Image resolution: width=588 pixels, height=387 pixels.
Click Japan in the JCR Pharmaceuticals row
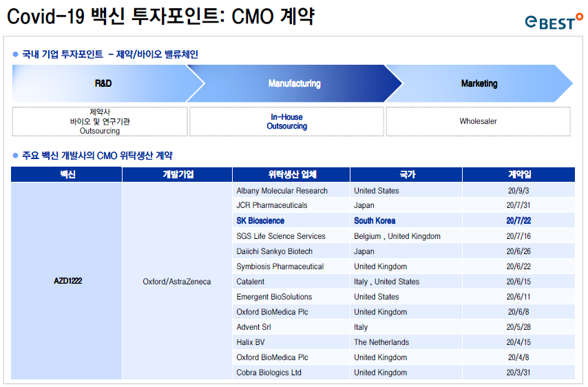pos(364,205)
